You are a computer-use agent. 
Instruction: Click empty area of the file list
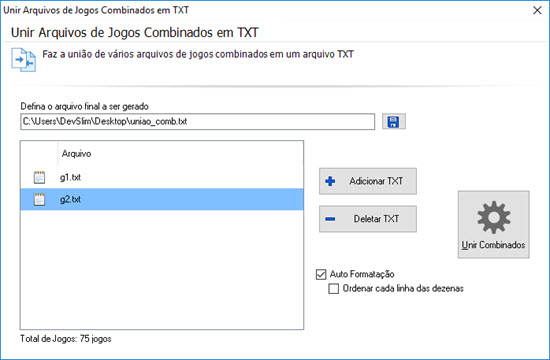[162, 269]
